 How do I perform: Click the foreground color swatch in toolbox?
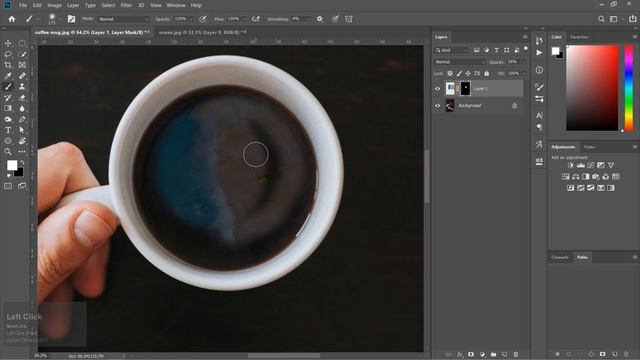click(x=12, y=165)
